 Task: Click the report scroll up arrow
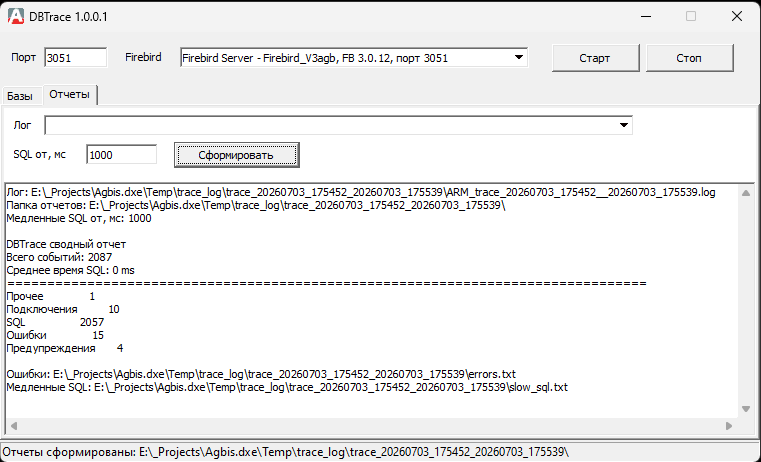[x=746, y=193]
